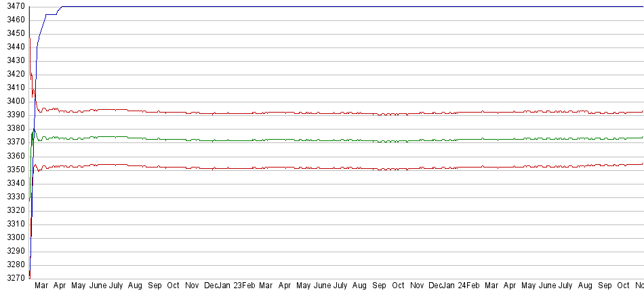
Task: Select the green data line in mid-chart
Action: click(x=339, y=140)
